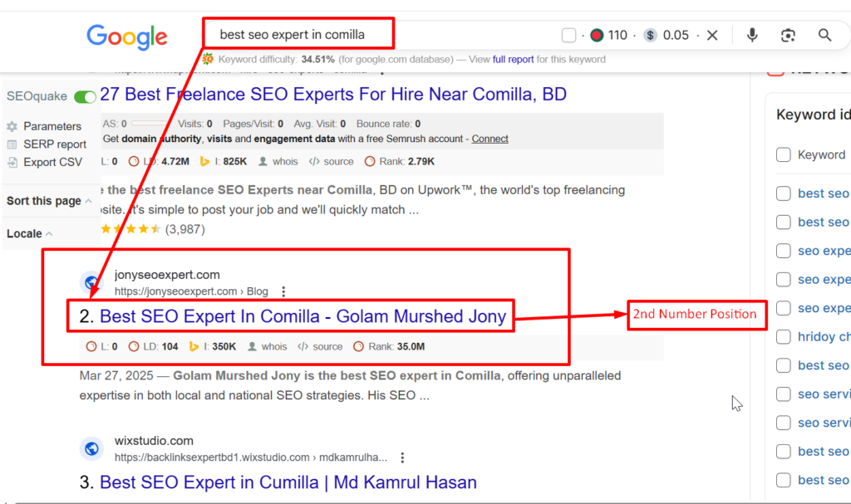Select Export CSV in the SEOquake sidebar
Image resolution: width=851 pixels, height=504 pixels.
tap(52, 162)
